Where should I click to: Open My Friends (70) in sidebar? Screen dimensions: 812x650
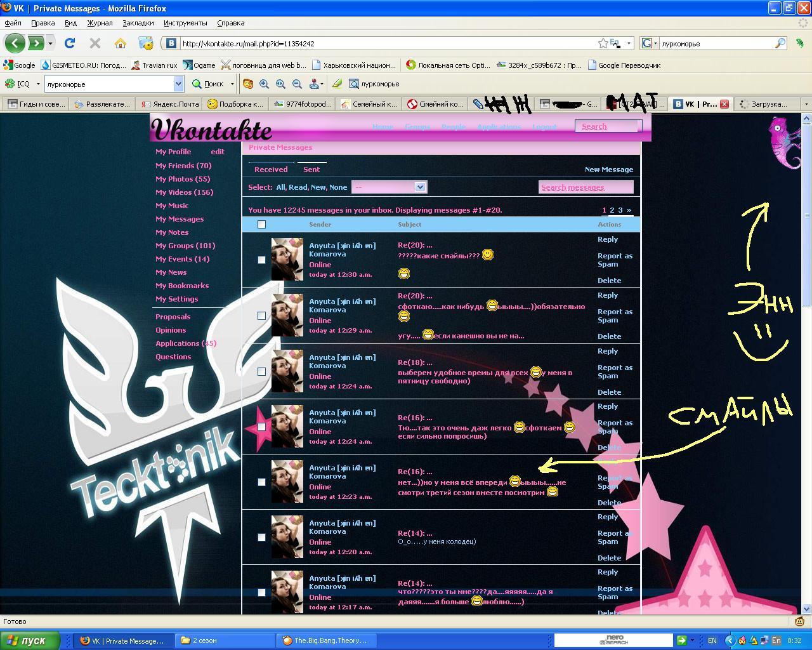[183, 166]
